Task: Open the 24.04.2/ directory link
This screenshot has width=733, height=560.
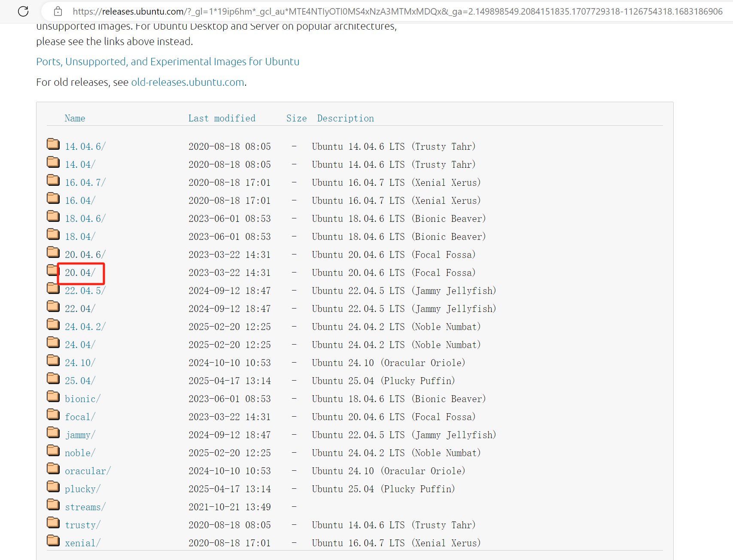Action: click(85, 327)
